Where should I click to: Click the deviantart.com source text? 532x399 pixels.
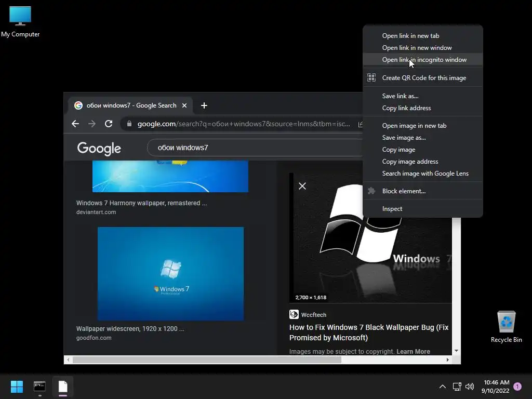tap(96, 212)
